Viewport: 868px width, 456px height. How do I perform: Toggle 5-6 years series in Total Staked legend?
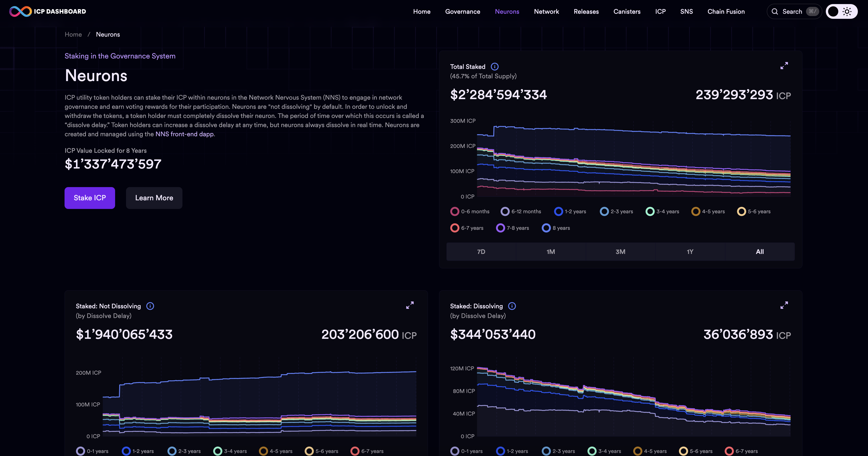click(x=754, y=211)
